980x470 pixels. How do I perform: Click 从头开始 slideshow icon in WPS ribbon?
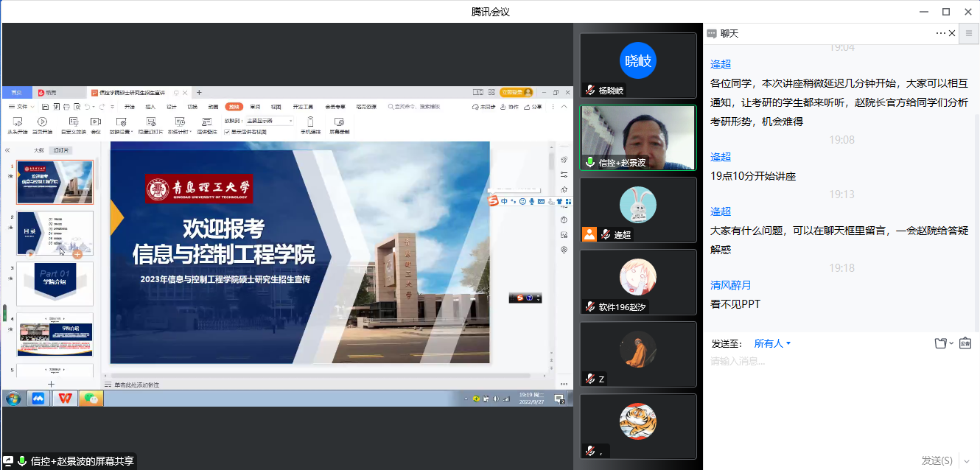[x=17, y=124]
